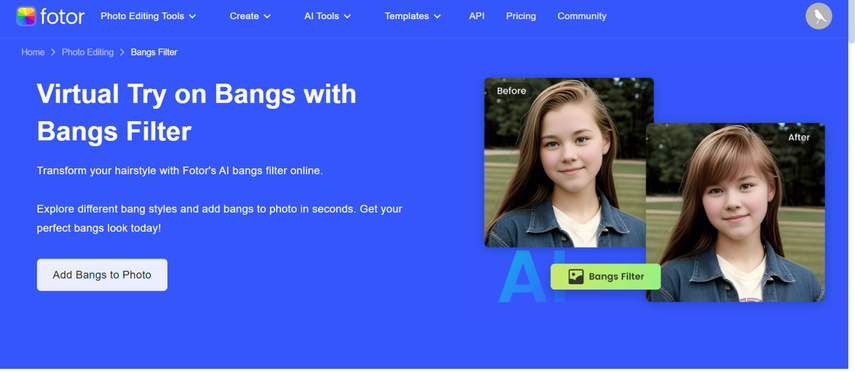Open the AI Tools dropdown

tap(327, 16)
